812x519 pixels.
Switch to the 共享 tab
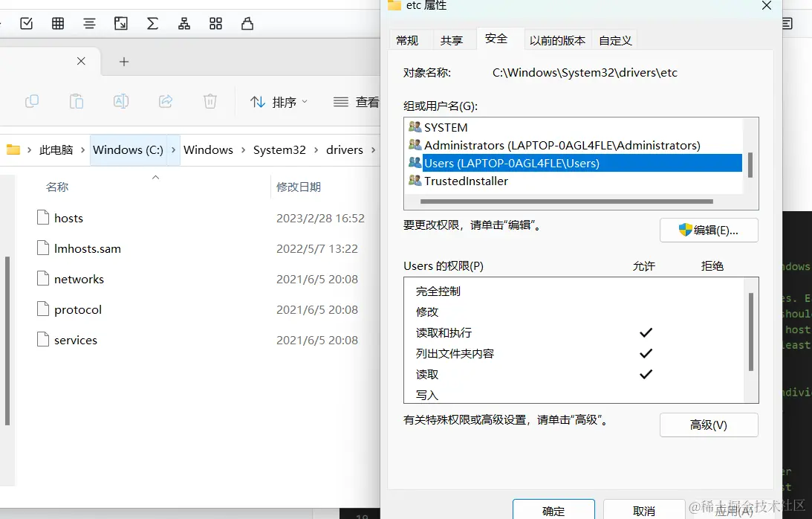(452, 40)
